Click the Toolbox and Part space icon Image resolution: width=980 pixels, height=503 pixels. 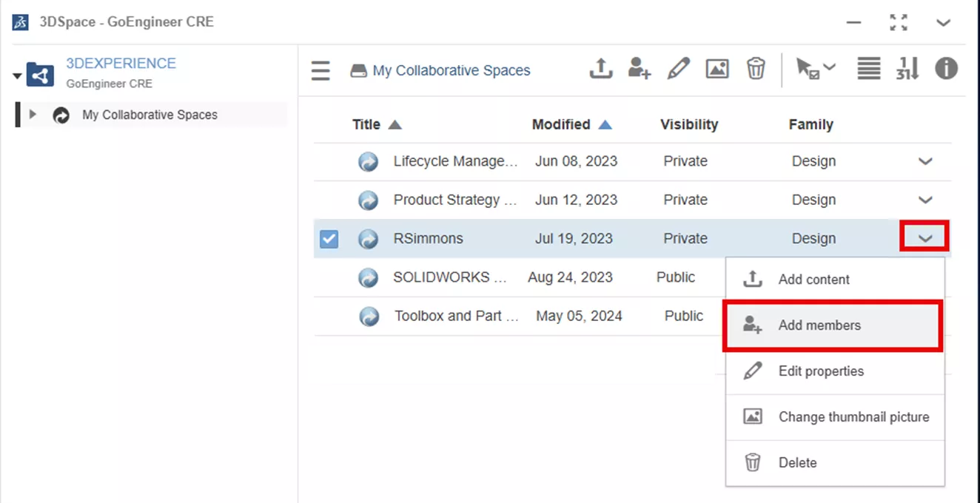369,317
